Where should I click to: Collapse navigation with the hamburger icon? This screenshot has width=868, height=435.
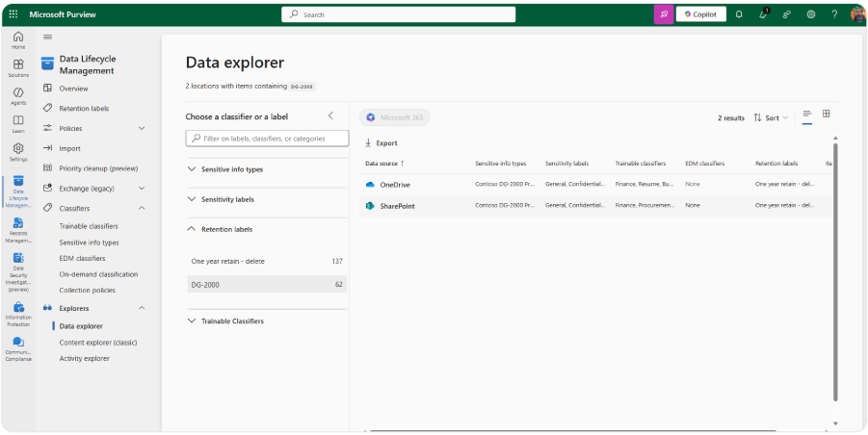(47, 37)
